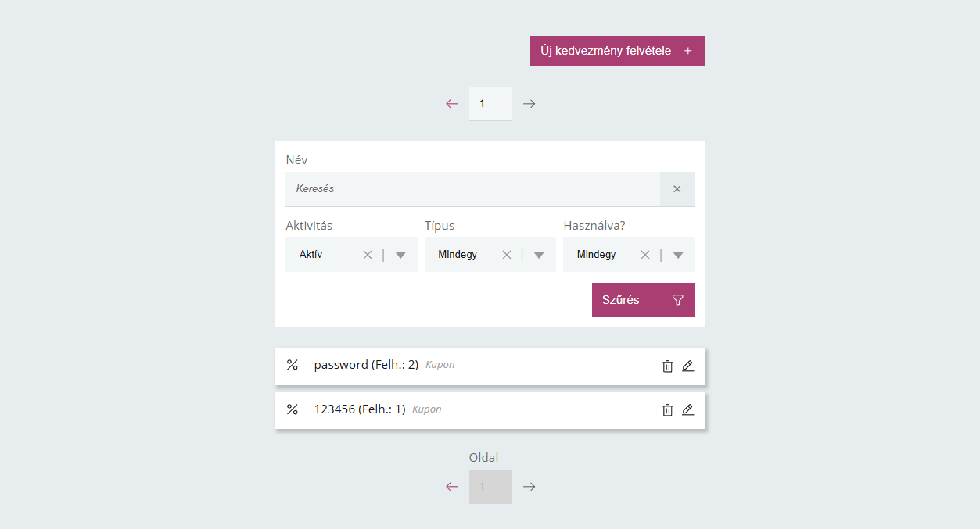Screen dimensions: 980x529
Task: Clear the Használva? filter selection
Action: 645,255
